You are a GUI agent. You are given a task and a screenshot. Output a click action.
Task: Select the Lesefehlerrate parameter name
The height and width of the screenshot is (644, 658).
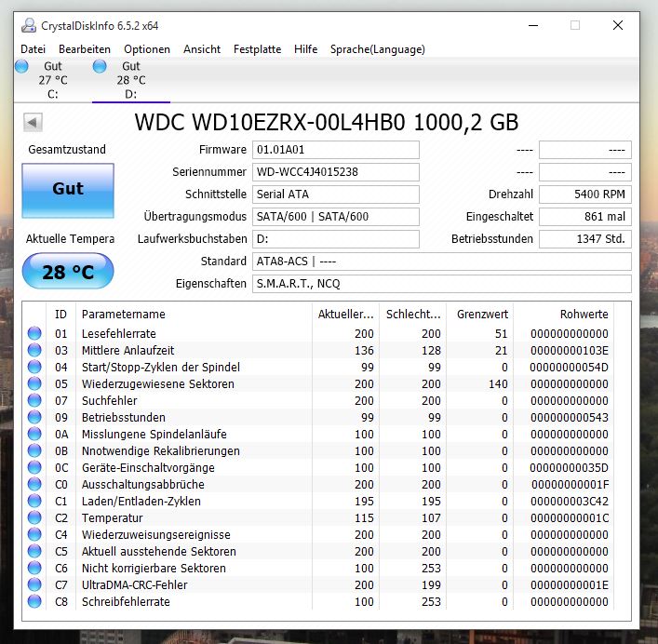coord(119,333)
